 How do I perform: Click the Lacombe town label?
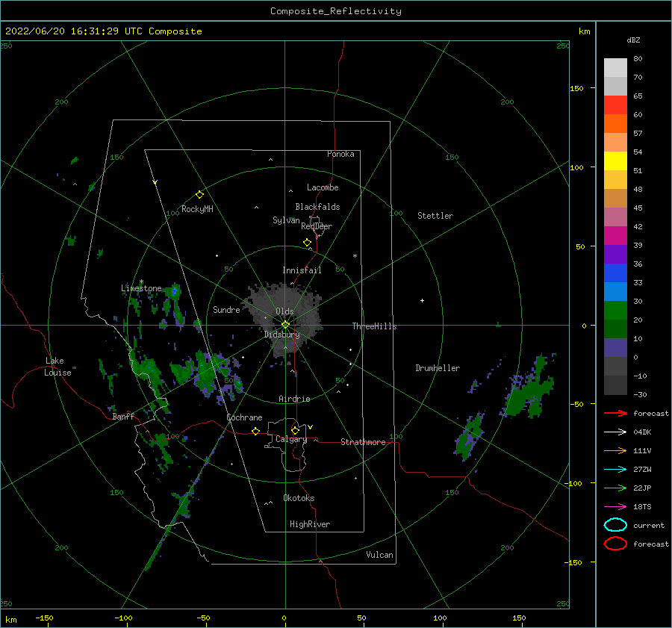tap(323, 187)
